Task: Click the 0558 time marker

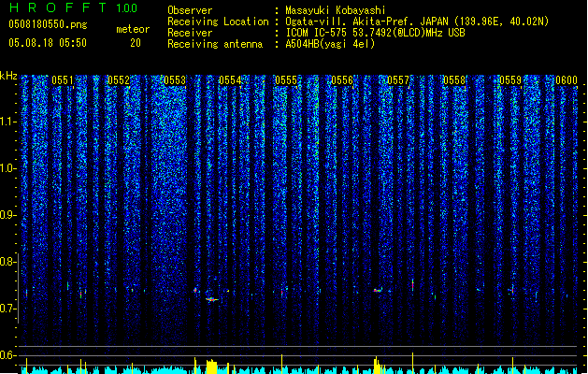Action: click(454, 80)
